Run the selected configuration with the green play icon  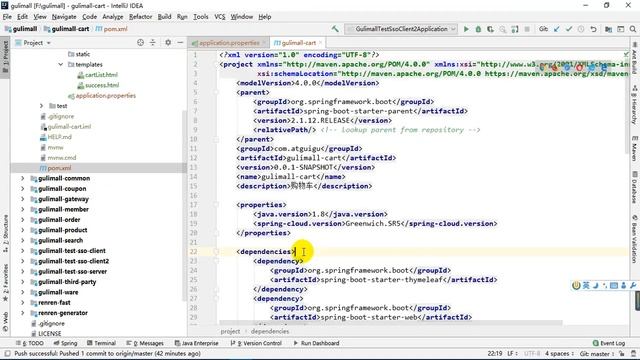pos(466,29)
